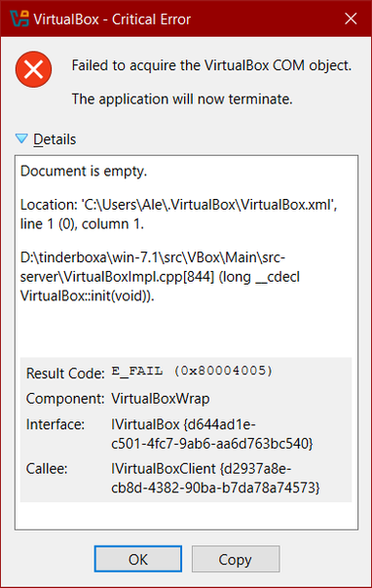Click the 'Result Code:' label
Viewport: 372px width, 588px height.
click(x=65, y=373)
